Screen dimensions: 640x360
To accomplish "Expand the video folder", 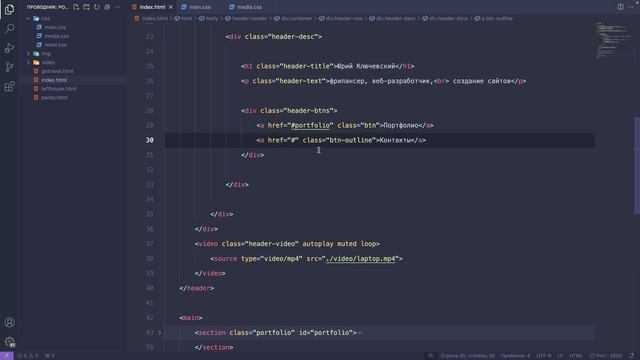I will pyautogui.click(x=29, y=62).
